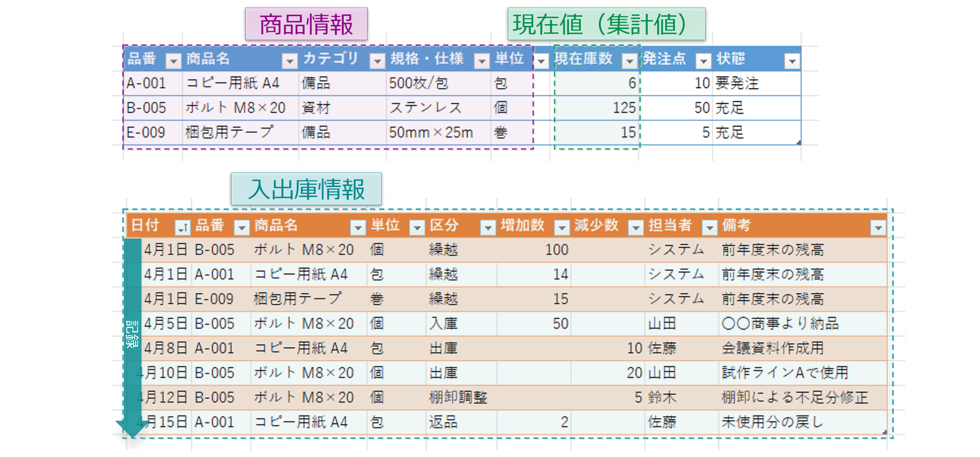This screenshot has width=980, height=457.
Task: Open the 単位 filter dropdown in top table
Action: coord(541,61)
